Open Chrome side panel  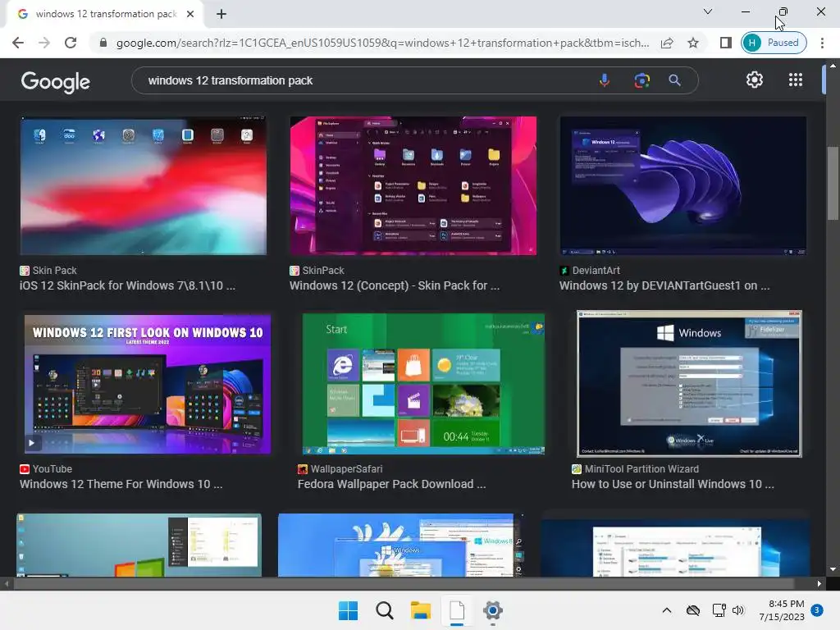click(725, 43)
